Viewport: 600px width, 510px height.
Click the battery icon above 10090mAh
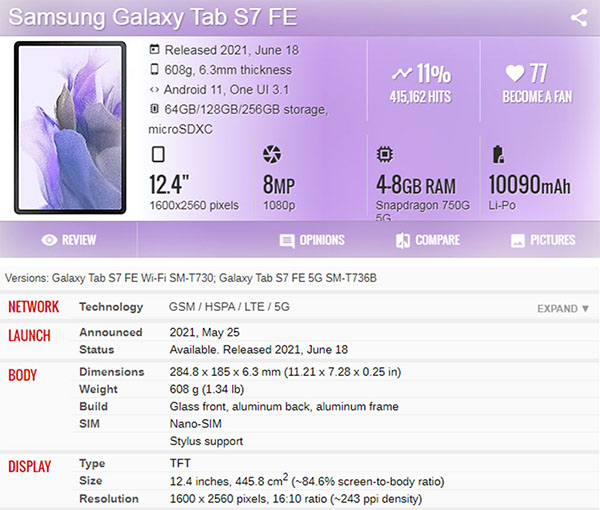(498, 154)
